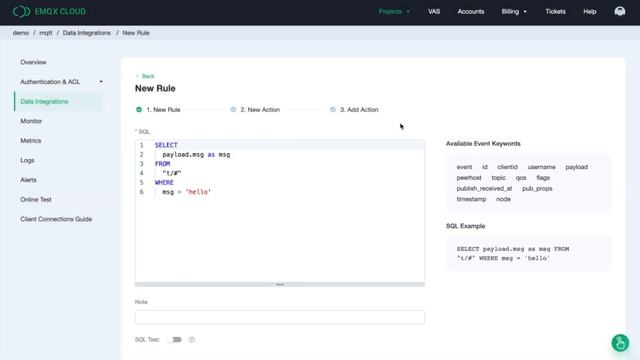The width and height of the screenshot is (640, 360).
Task: Click the 'username' keyword
Action: coord(541,167)
